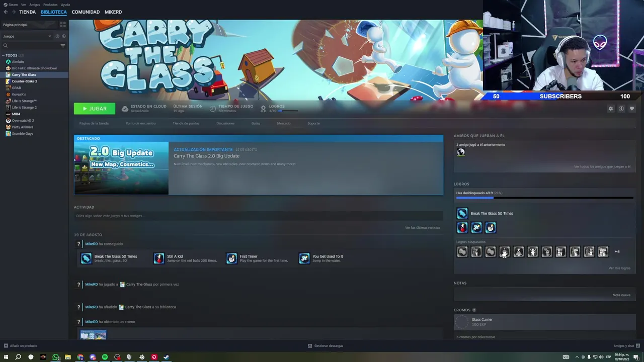Select the BIBLIOTECA tab
644x362 pixels.
click(54, 12)
